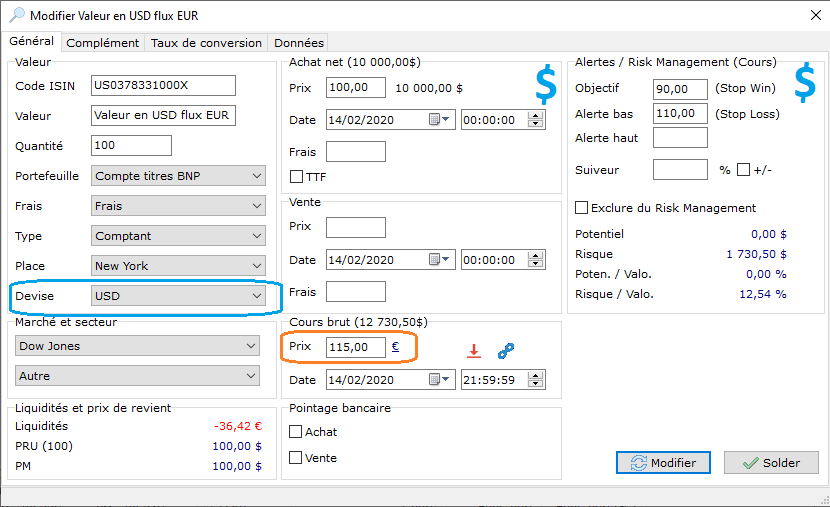Switch to the Taux de conversion tab

pos(206,43)
